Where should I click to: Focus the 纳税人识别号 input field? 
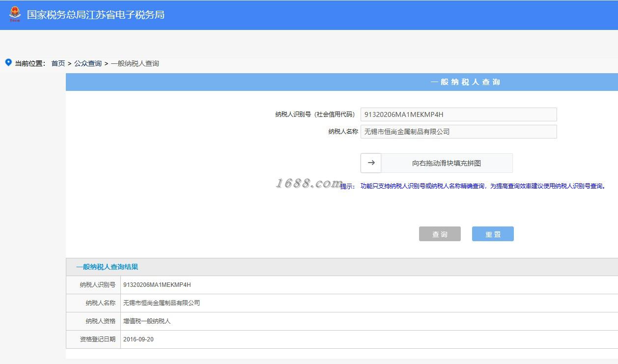click(458, 114)
